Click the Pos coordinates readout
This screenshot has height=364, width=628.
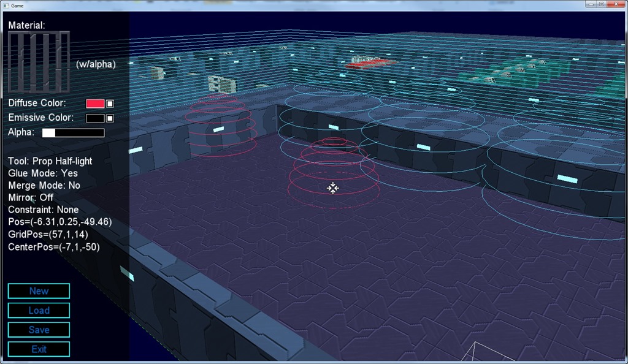click(x=60, y=222)
